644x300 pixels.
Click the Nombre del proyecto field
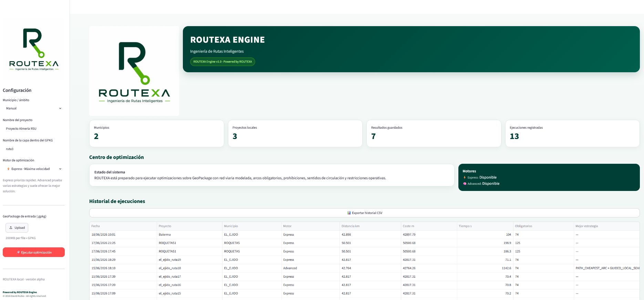34,129
